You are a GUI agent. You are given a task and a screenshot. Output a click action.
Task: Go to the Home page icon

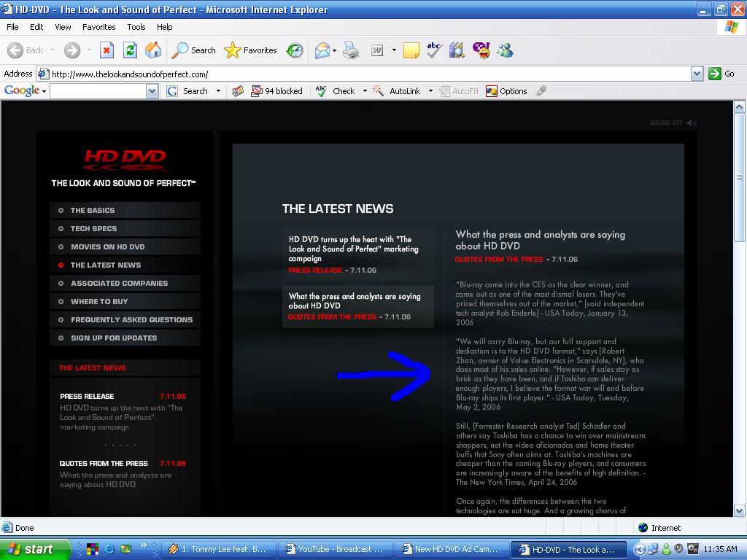[153, 50]
